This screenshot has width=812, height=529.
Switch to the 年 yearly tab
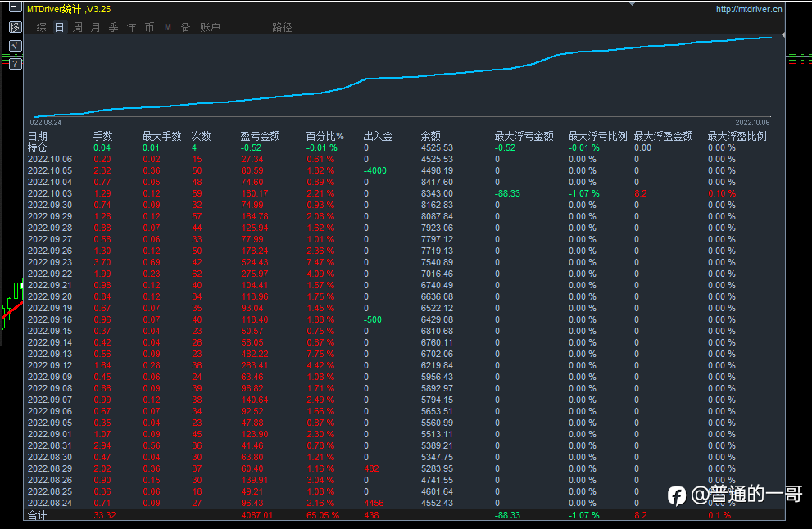click(132, 27)
